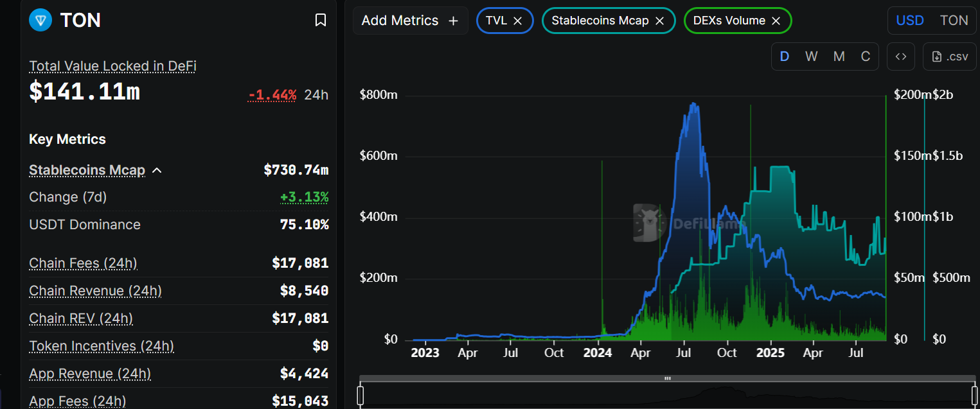Remove the Stablecoins Mcap chip
Viewport: 980px width, 409px height.
(659, 21)
